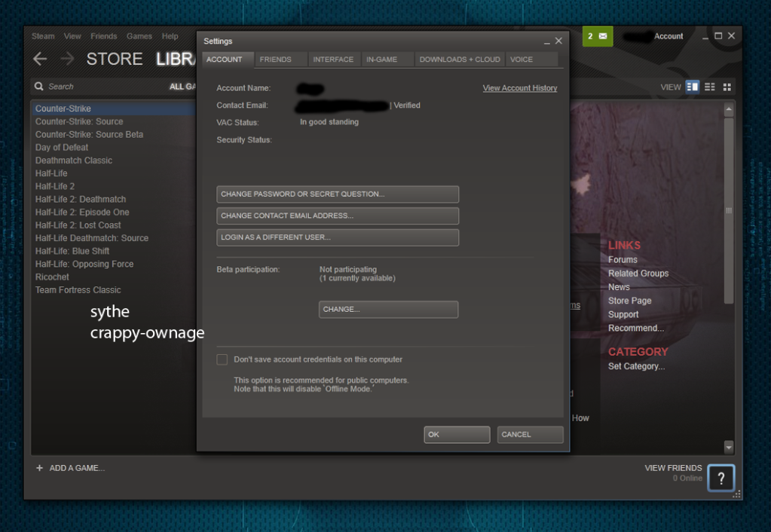This screenshot has height=532, width=771.
Task: Switch to the Friends tab in Settings
Action: click(281, 60)
